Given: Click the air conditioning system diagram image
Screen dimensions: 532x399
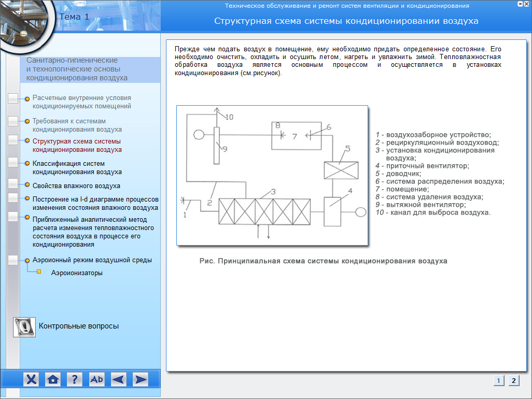Looking at the screenshot, I should click(272, 175).
